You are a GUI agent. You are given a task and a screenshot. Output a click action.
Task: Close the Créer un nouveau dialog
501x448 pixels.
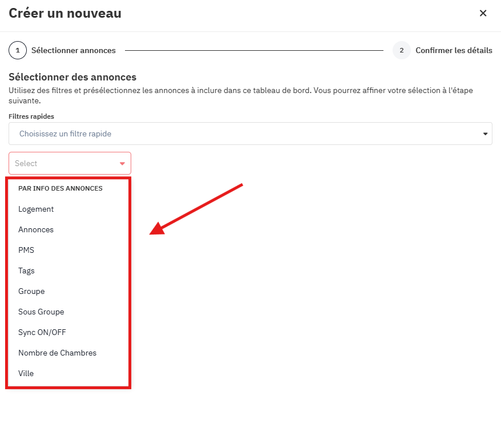pyautogui.click(x=483, y=13)
